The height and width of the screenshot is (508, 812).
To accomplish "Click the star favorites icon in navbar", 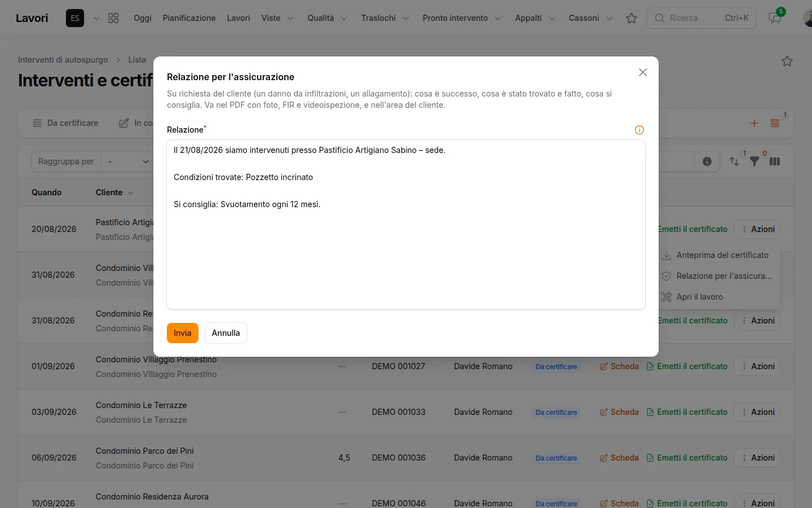I will point(632,18).
